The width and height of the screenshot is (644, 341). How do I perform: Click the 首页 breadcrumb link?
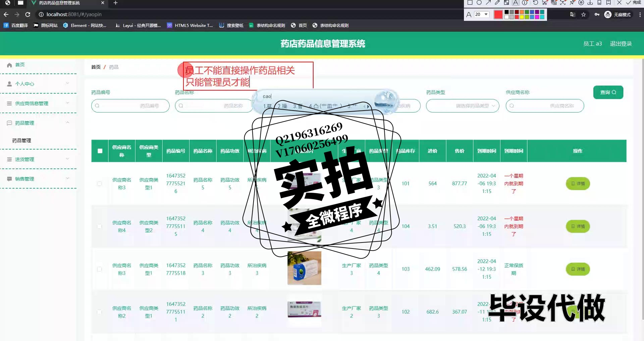pos(96,67)
